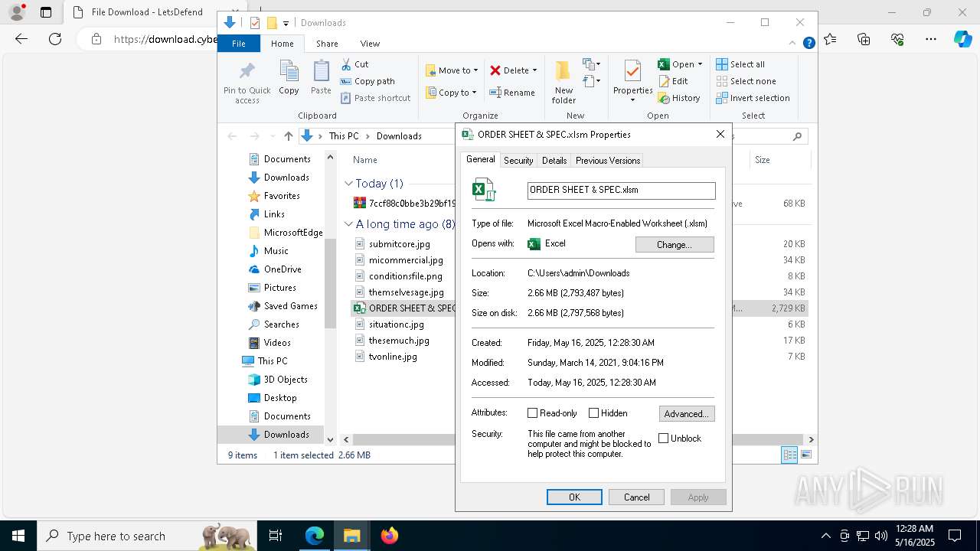Click Pin to Quick access icon
980x551 pixels.
pyautogui.click(x=247, y=72)
